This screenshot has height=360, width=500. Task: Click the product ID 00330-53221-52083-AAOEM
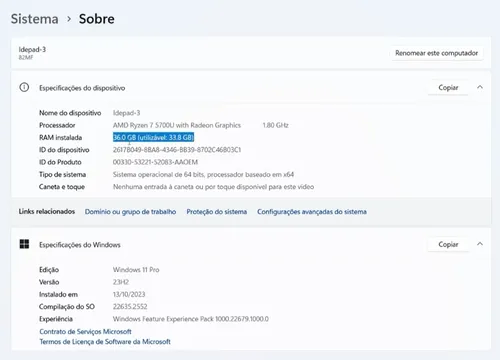click(x=155, y=162)
